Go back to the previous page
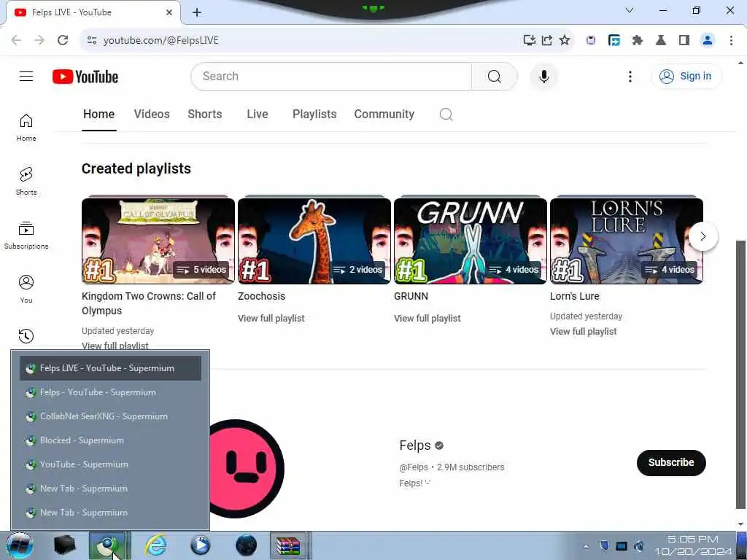This screenshot has height=560, width=747. point(16,40)
